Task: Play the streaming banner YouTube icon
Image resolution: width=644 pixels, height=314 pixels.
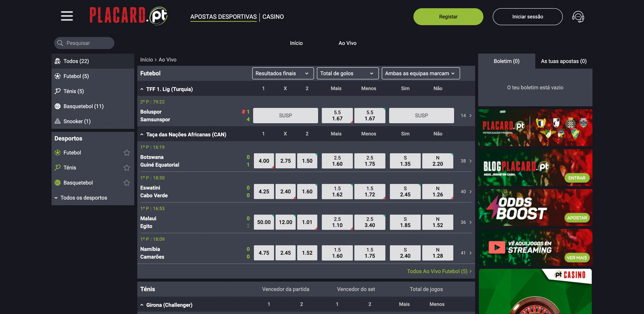Action: [x=496, y=247]
